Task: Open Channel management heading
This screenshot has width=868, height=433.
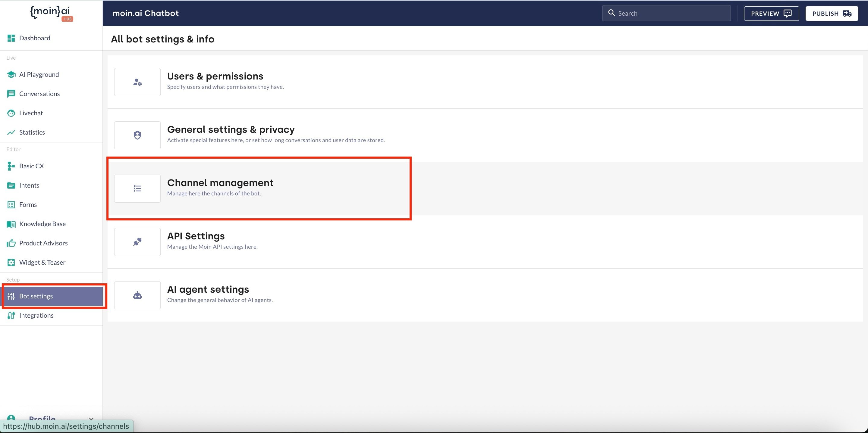Action: click(x=220, y=183)
